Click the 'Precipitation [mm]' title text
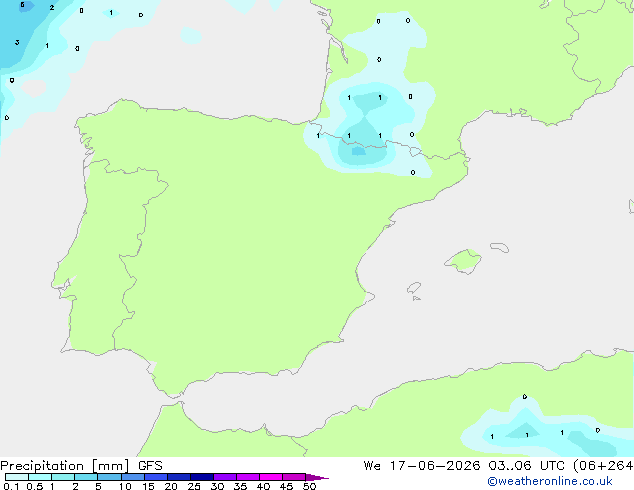The height and width of the screenshot is (490, 634). [x=65, y=466]
